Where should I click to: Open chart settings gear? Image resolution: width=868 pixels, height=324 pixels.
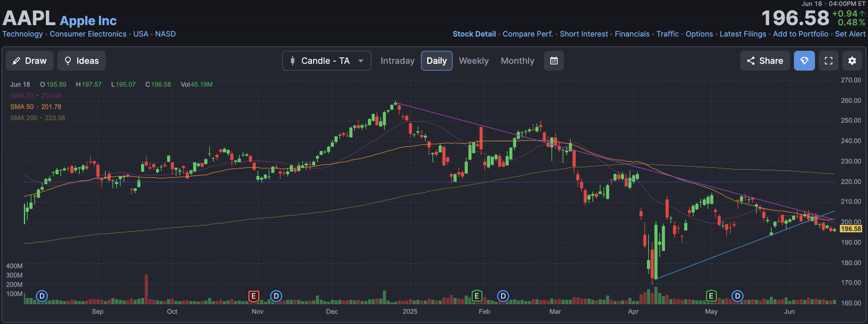[x=852, y=61]
